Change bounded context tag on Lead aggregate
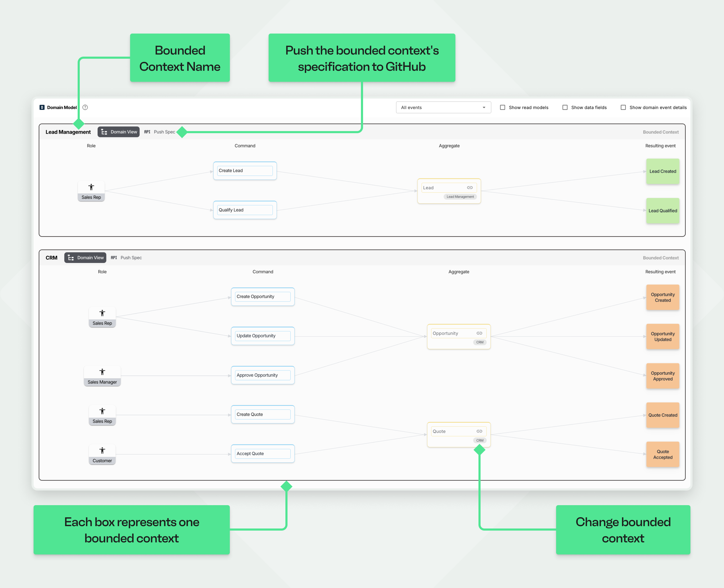 [x=460, y=197]
